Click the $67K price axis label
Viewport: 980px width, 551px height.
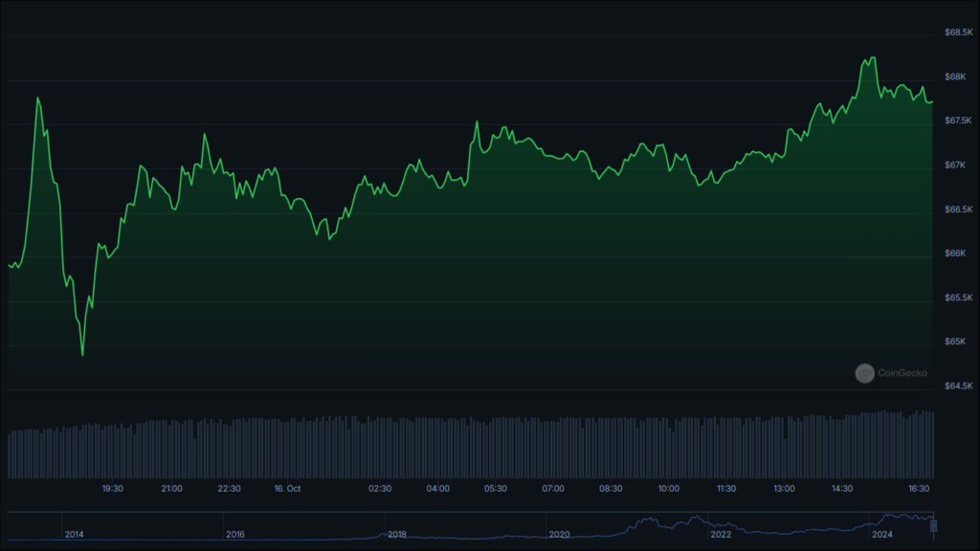(955, 165)
